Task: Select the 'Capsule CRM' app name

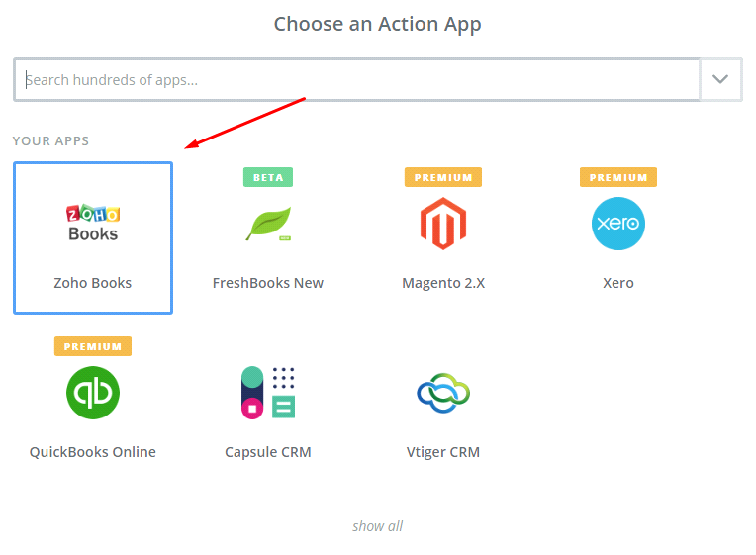Action: (x=268, y=452)
